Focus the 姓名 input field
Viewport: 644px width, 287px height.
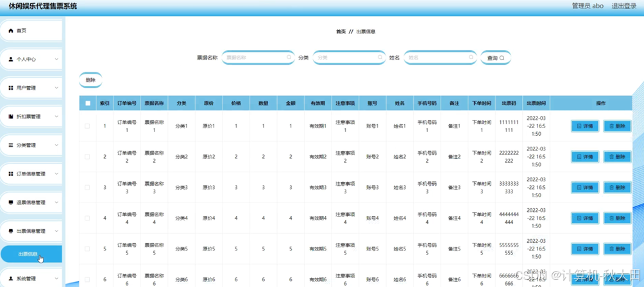[440, 58]
